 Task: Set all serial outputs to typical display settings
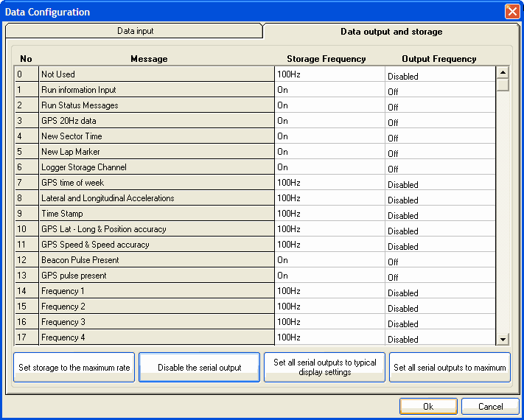[324, 367]
